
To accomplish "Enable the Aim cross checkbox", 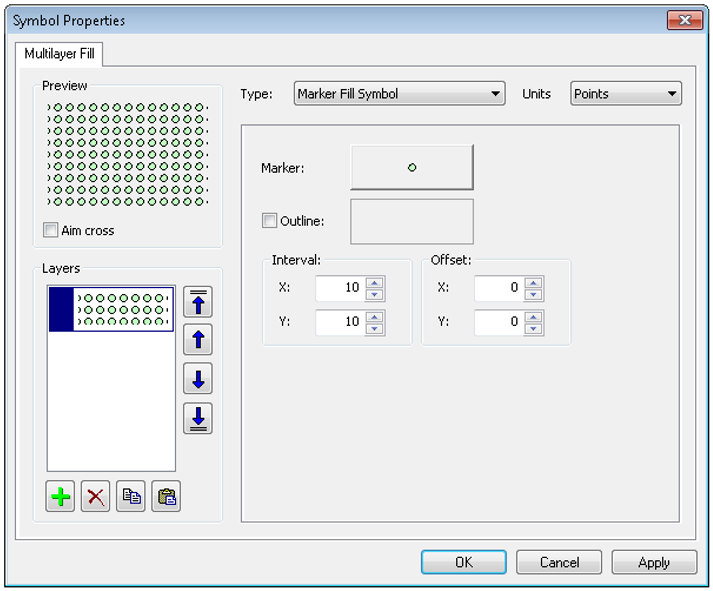I will point(51,231).
